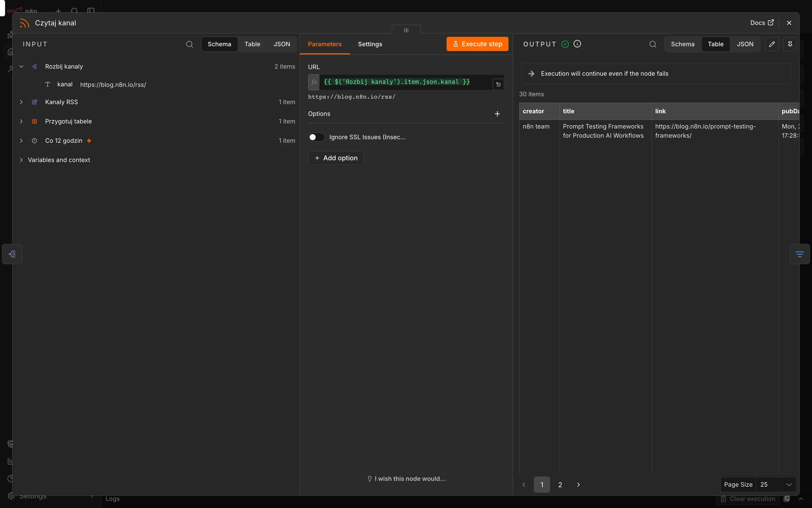Close the Czytaj kanal node panel
This screenshot has height=508, width=812.
789,23
